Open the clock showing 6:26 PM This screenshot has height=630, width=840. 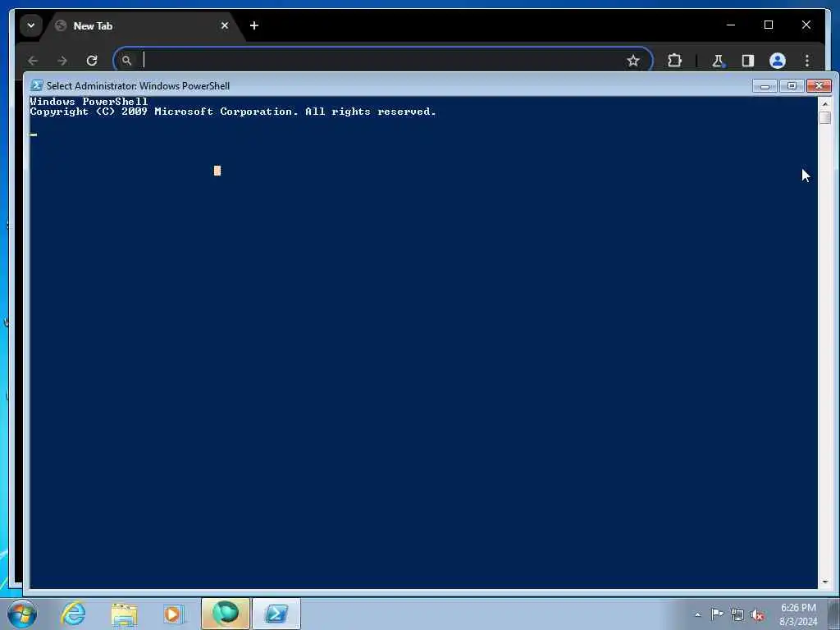tap(798, 614)
